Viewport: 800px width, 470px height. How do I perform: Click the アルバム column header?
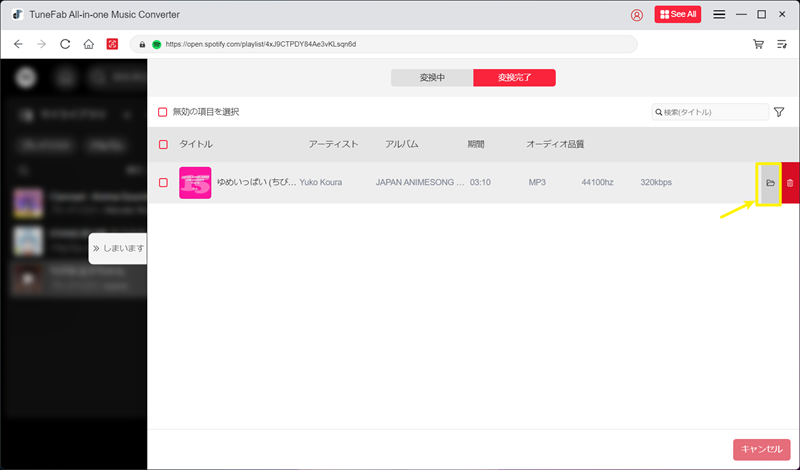coord(402,144)
